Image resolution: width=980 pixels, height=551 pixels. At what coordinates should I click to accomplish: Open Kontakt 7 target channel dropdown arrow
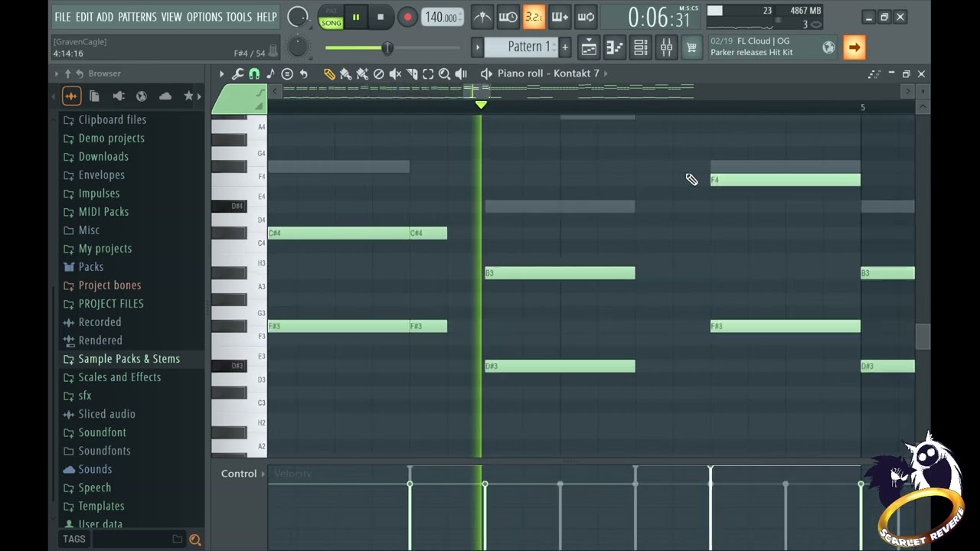click(606, 73)
